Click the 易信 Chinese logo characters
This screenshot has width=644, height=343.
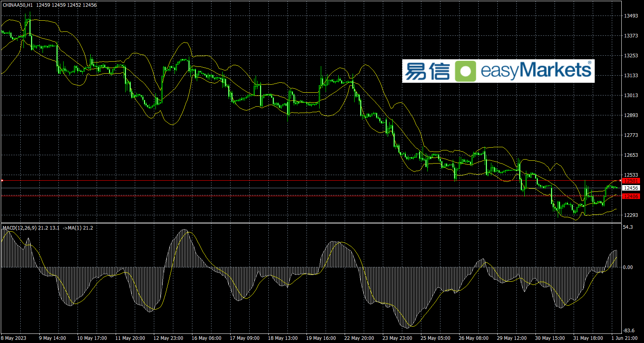coord(427,71)
